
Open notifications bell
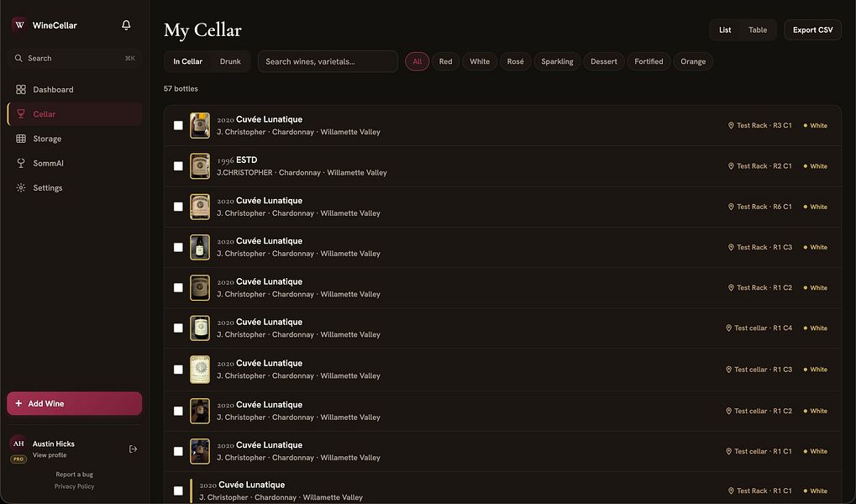126,25
